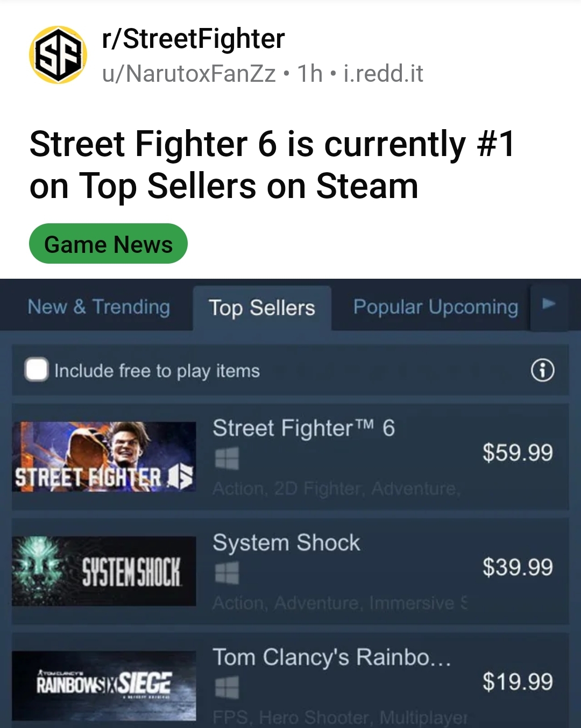
Task: Click the Windows icon under Tom Clancy's Rainbow
Action: pyautogui.click(x=226, y=688)
